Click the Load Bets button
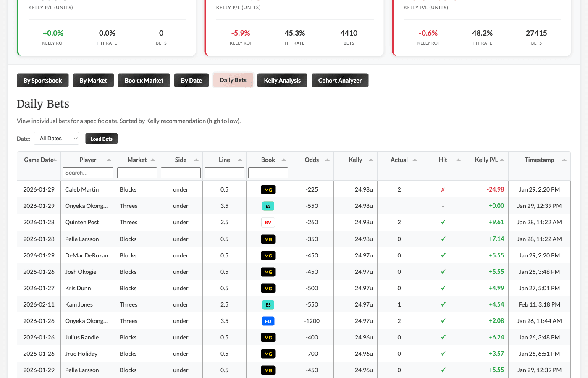The height and width of the screenshot is (378, 588). (x=101, y=138)
